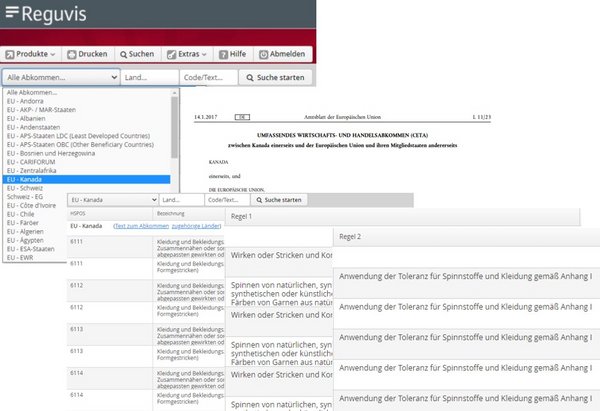Screen dimensions: 600x411
Task: Expand the Alle Abkommen dropdown
Action: pos(61,77)
